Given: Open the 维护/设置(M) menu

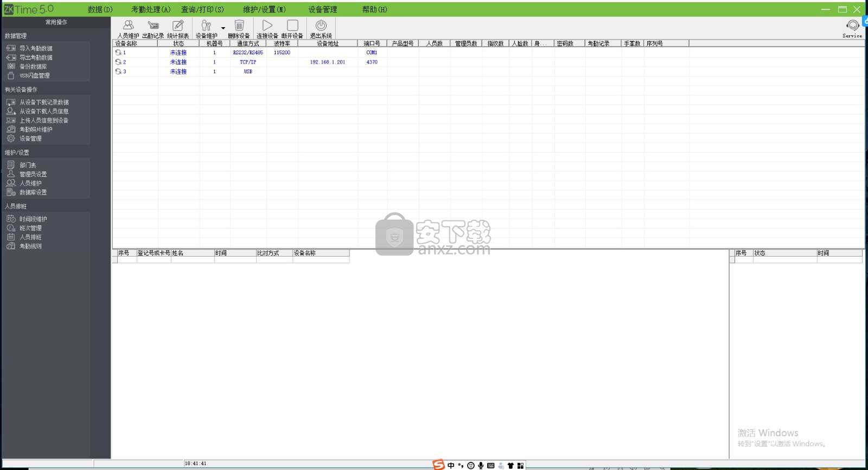Looking at the screenshot, I should (264, 9).
